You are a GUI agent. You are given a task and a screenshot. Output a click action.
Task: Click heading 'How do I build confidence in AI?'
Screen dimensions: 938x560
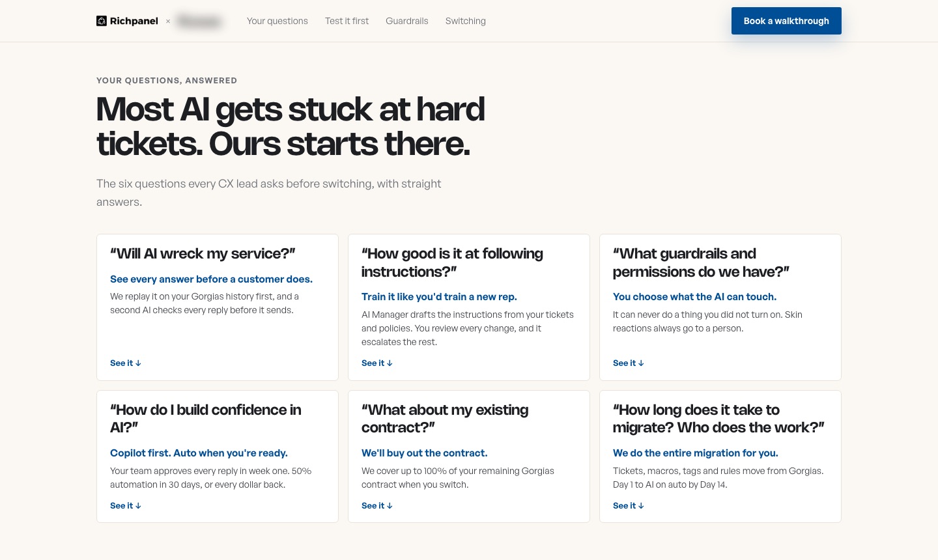click(206, 418)
